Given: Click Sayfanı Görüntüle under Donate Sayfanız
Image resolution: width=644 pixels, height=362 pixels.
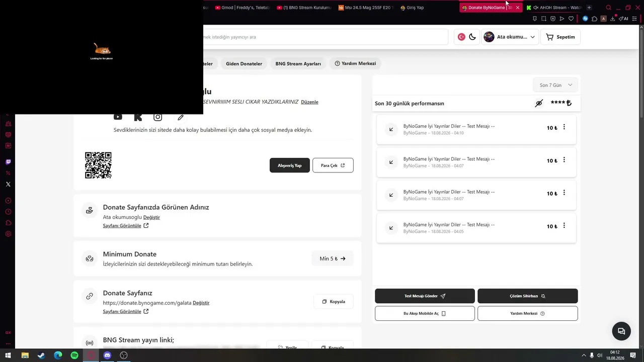Looking at the screenshot, I should [x=126, y=311].
